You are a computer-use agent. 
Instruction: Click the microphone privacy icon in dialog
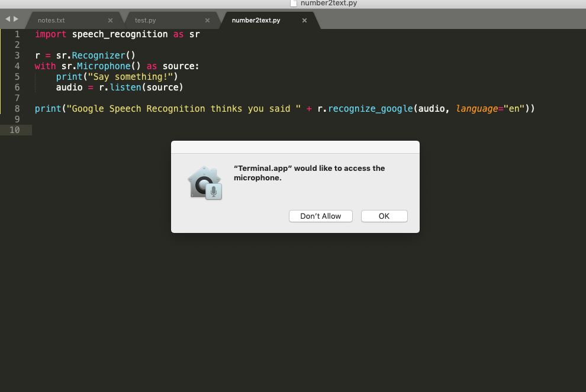(204, 182)
